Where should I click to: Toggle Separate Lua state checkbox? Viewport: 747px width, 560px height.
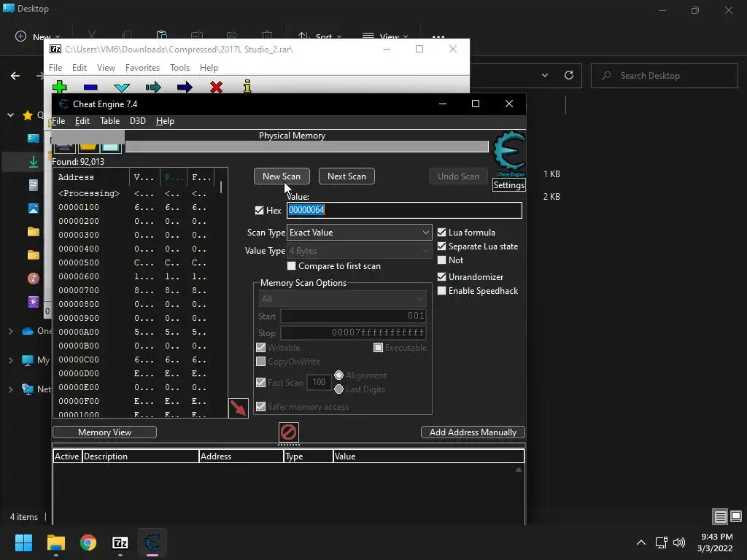coord(441,246)
